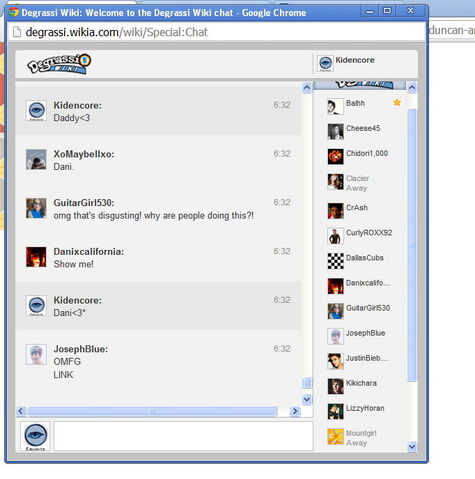The image size is (475, 479).
Task: Click DallasCubs checkered avatar
Action: pyautogui.click(x=335, y=261)
